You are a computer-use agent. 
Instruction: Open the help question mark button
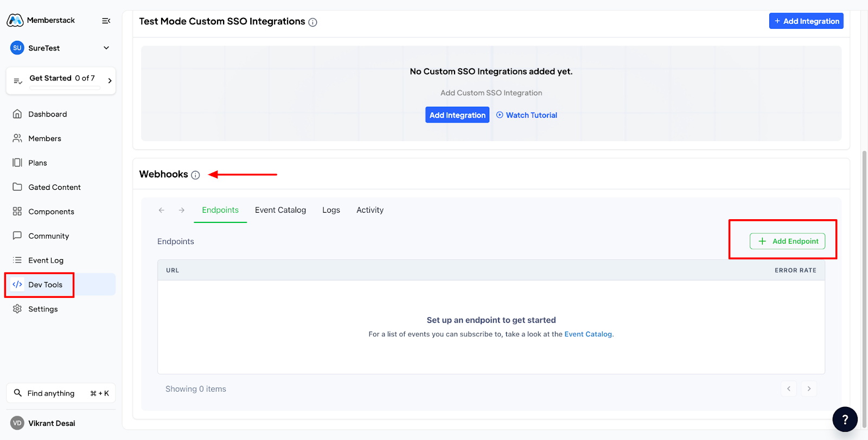(x=845, y=419)
